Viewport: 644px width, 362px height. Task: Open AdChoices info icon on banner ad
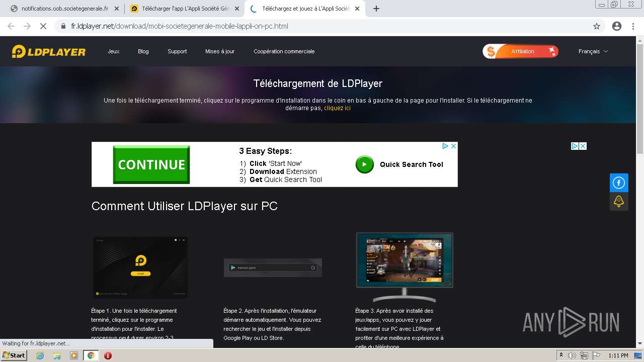coord(446,146)
